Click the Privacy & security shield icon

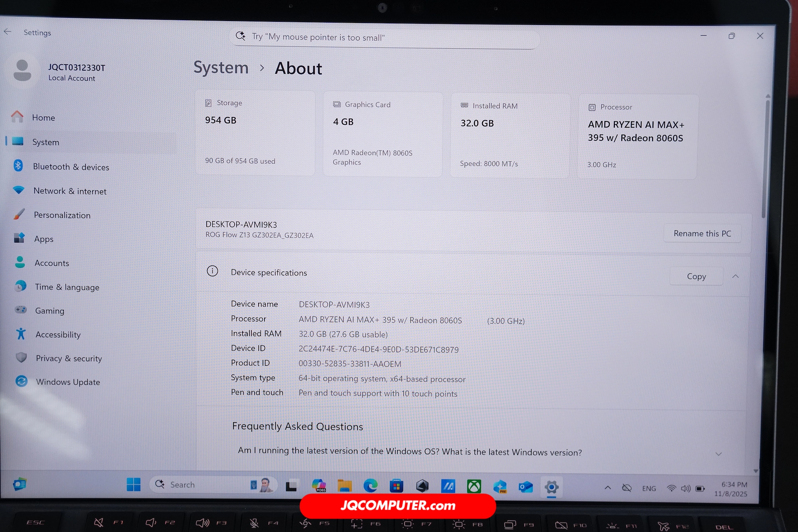pyautogui.click(x=21, y=358)
